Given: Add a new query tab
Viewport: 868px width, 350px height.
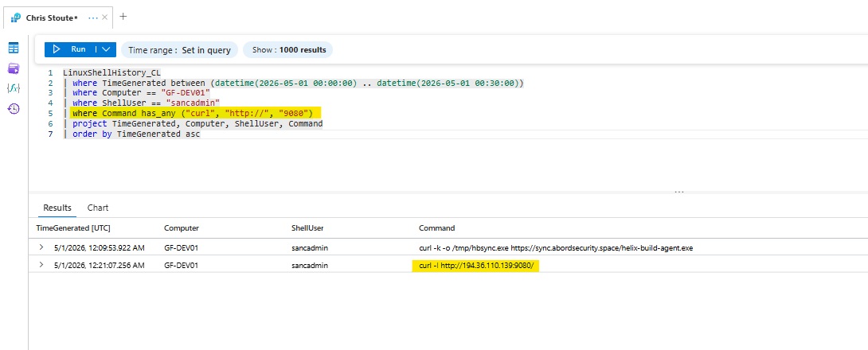Looking at the screenshot, I should pos(123,17).
